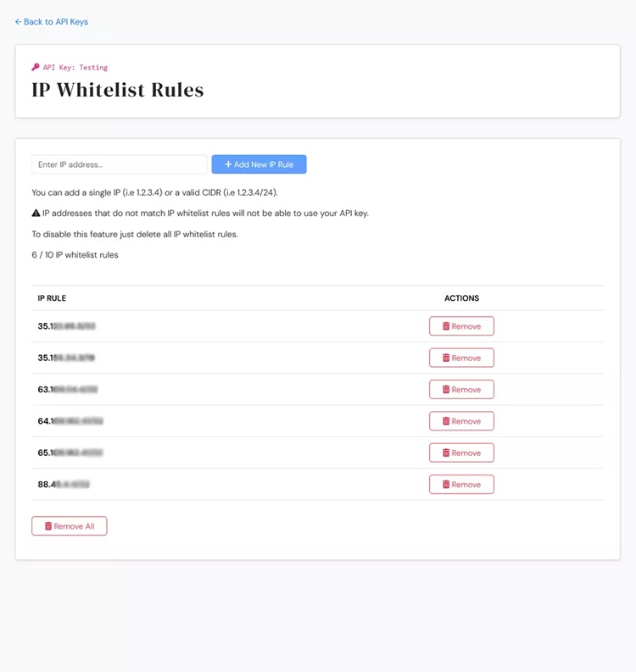Select the 88.4 IP rule entry
The image size is (636, 672).
click(64, 485)
